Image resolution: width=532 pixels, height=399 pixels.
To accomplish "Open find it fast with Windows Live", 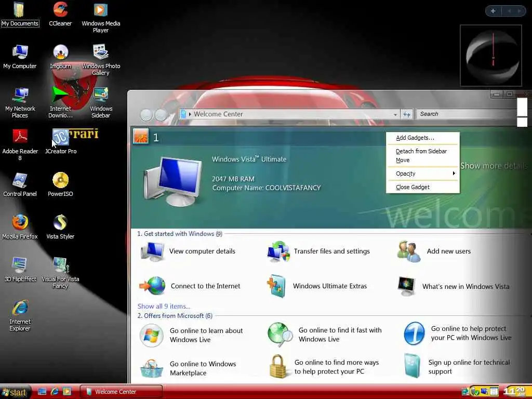I will pos(325,335).
